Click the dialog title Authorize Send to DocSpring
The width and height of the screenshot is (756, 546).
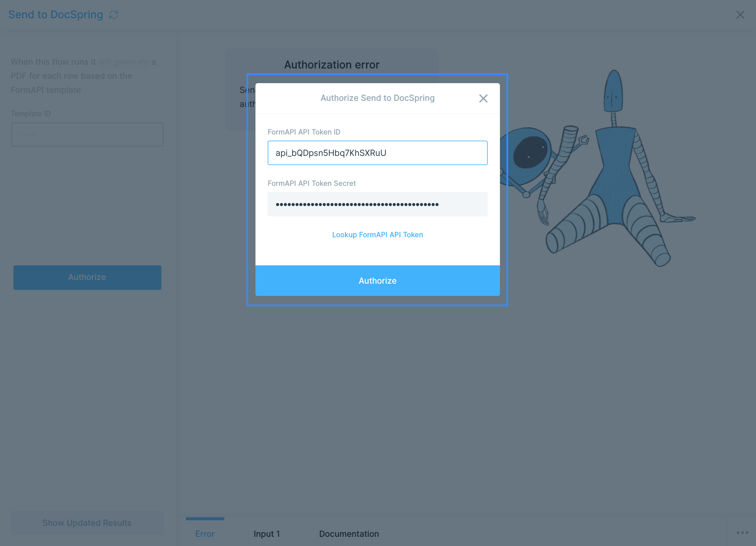point(377,98)
